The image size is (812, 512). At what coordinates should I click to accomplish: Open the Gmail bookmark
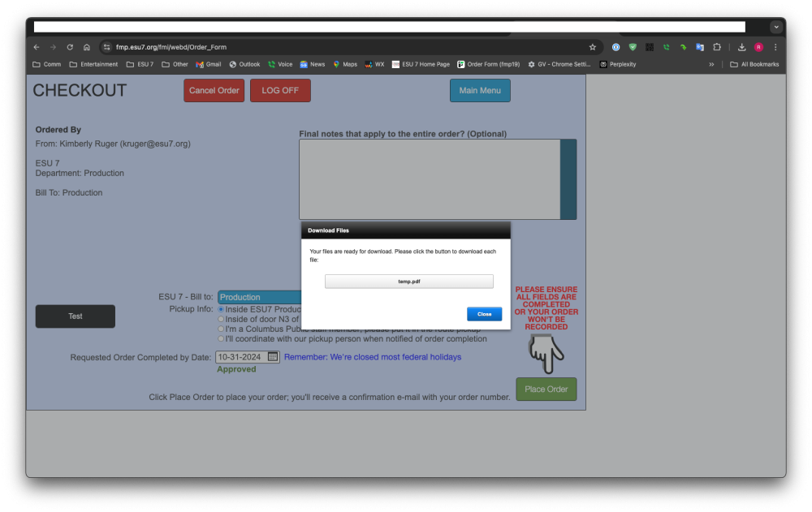[209, 64]
